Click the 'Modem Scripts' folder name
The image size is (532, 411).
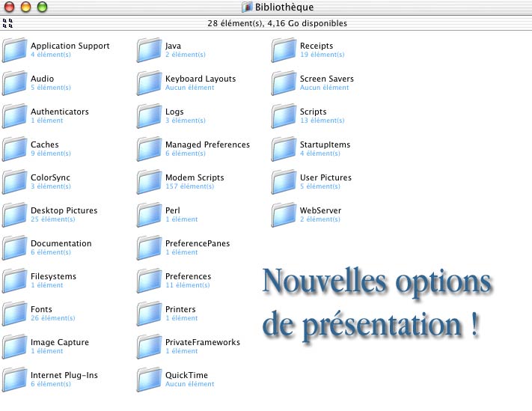coord(195,177)
